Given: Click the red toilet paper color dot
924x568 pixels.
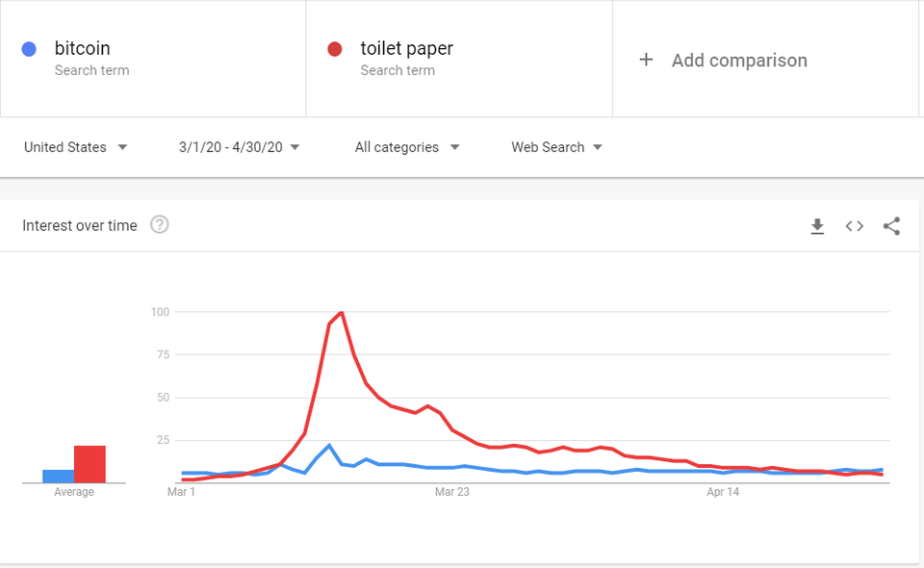Looking at the screenshot, I should point(335,49).
